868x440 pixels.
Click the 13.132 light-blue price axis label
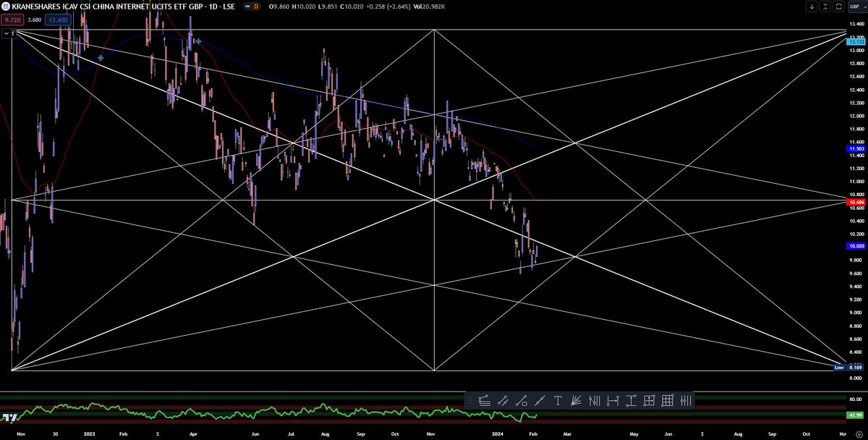click(x=855, y=41)
